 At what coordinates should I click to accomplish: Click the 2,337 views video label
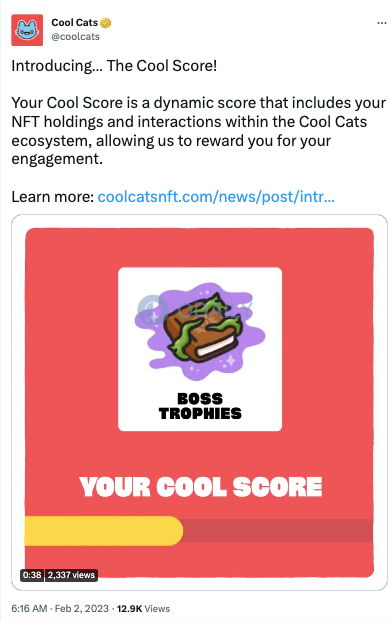point(71,575)
